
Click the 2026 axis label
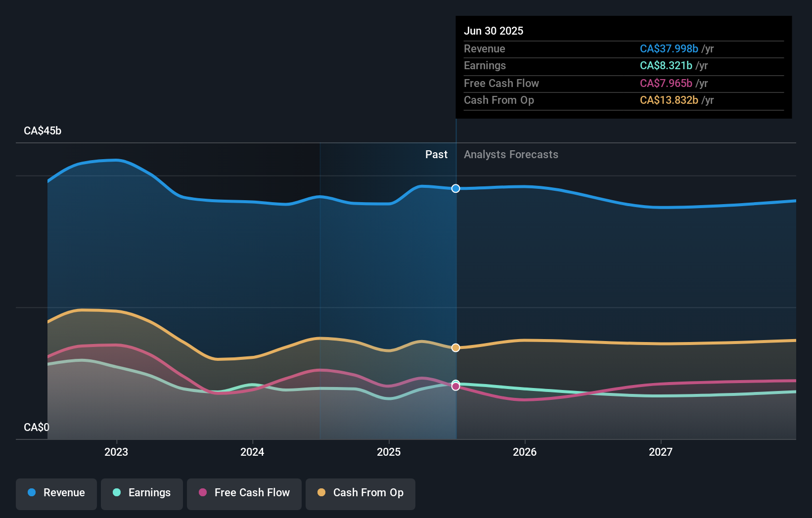(x=525, y=451)
